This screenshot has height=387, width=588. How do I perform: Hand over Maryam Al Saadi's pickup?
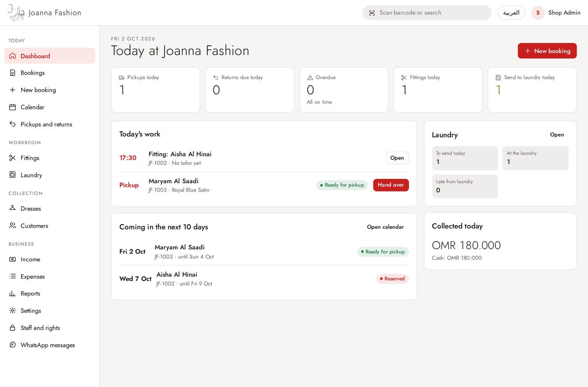pyautogui.click(x=391, y=185)
